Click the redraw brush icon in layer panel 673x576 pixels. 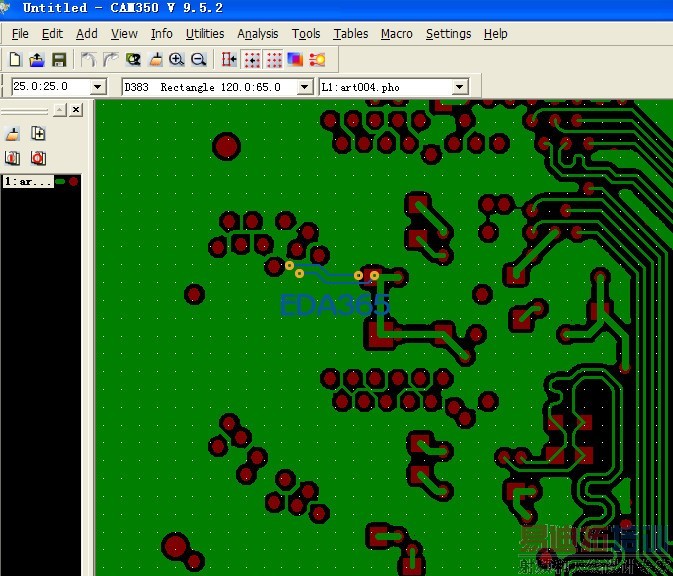(12, 134)
